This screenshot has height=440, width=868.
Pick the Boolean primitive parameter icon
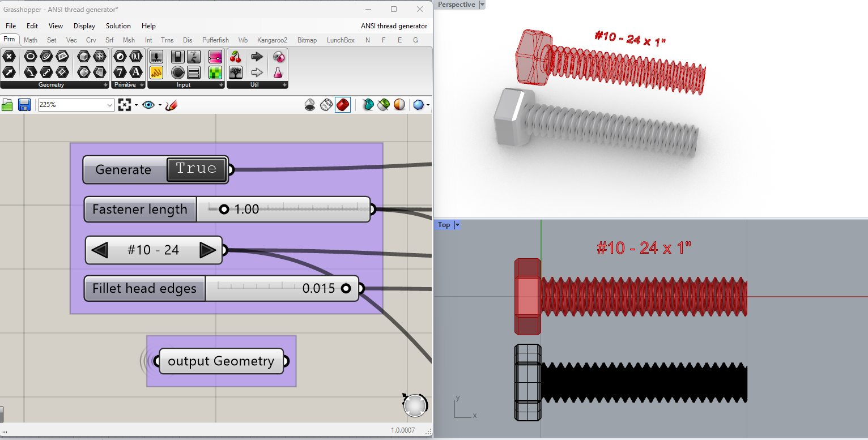pyautogui.click(x=120, y=56)
